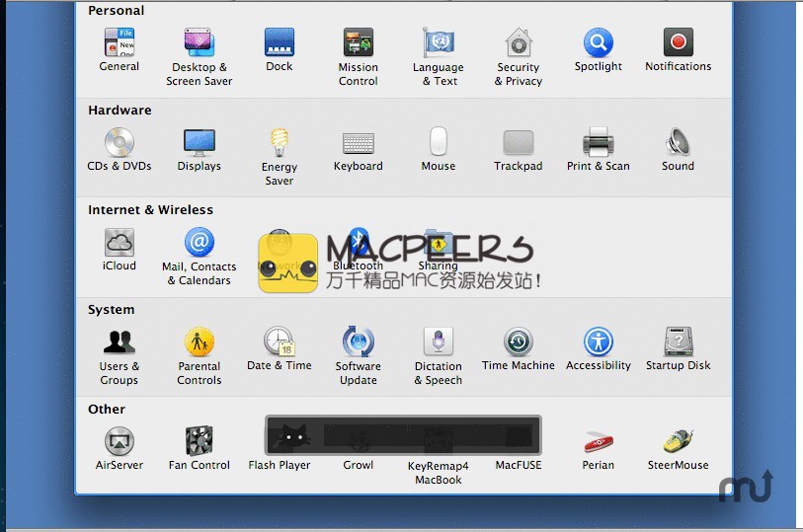Open the Displays pane
The height and width of the screenshot is (532, 803).
coord(200,143)
